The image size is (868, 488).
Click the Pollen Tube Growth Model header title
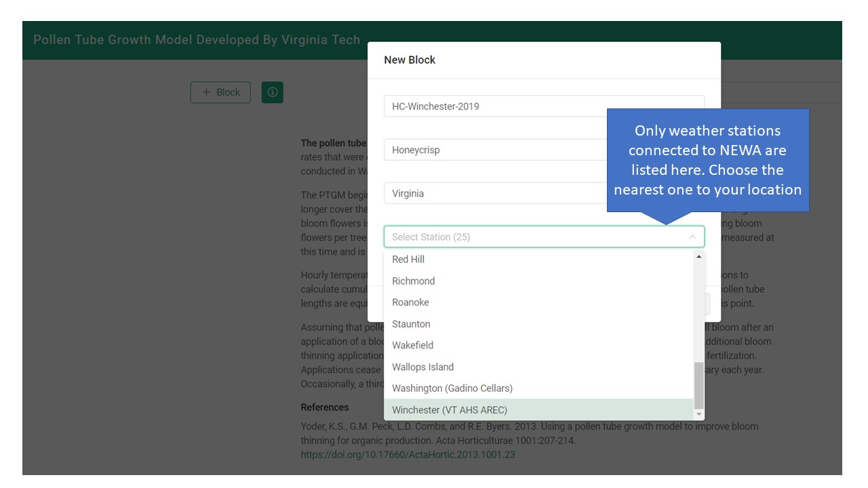click(197, 39)
